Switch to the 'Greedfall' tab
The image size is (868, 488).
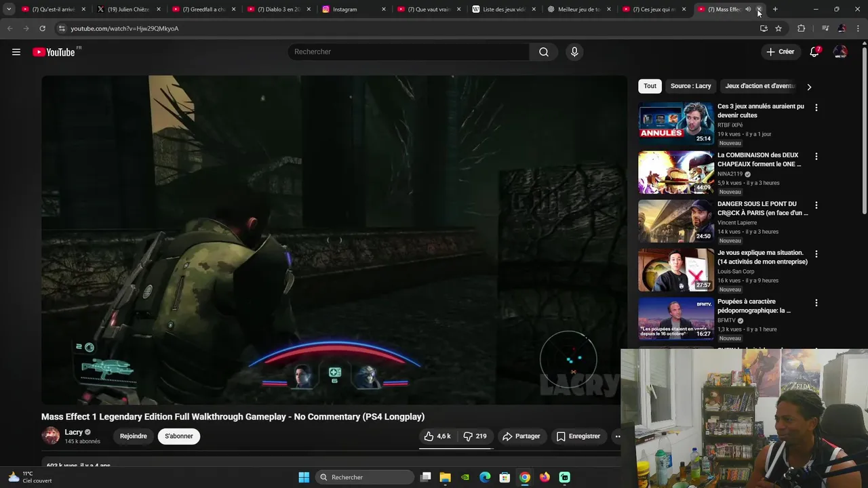point(203,9)
